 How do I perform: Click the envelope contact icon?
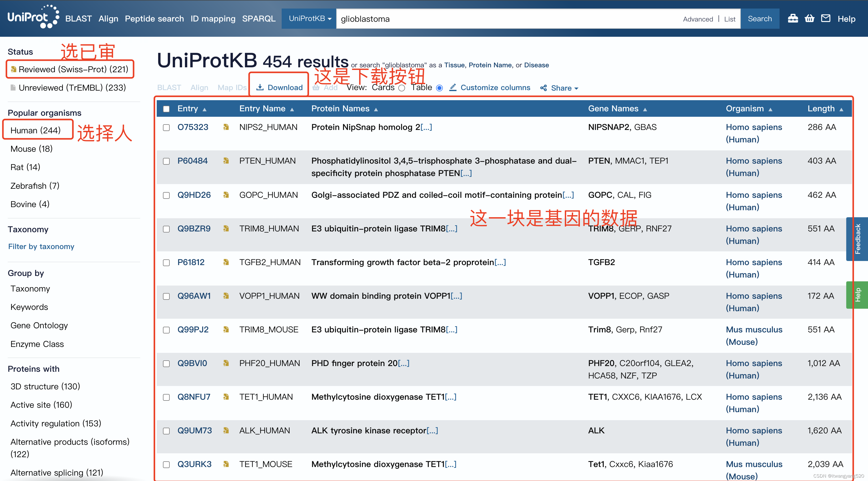[x=826, y=19]
